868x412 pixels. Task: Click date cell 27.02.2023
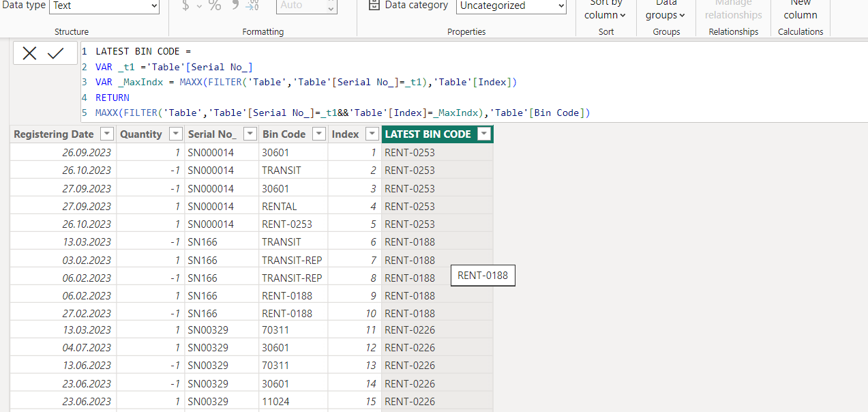tap(63, 313)
